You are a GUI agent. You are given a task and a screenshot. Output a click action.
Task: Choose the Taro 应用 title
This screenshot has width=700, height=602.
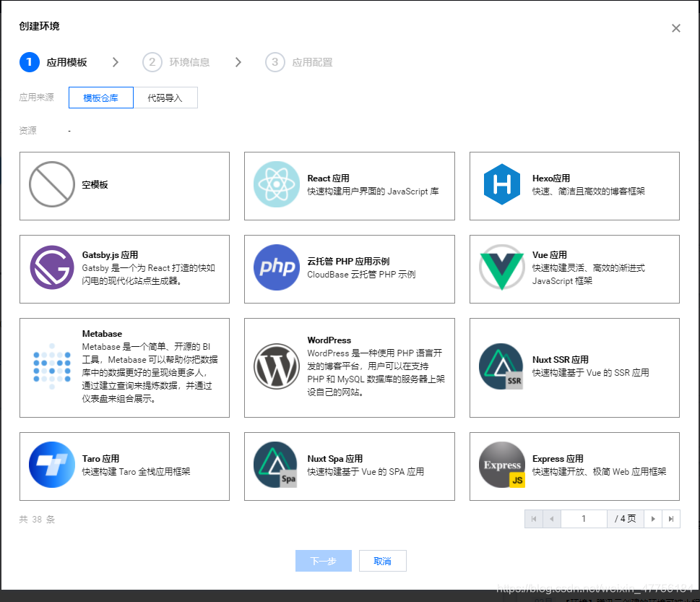coord(100,459)
